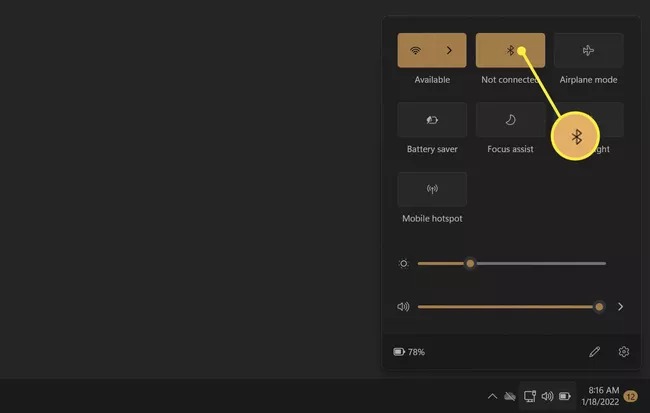Enable Focus assist tile

510,120
